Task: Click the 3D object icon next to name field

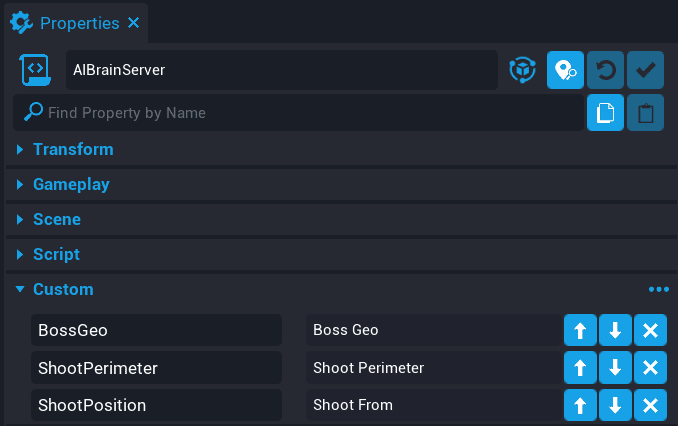Action: coord(522,71)
